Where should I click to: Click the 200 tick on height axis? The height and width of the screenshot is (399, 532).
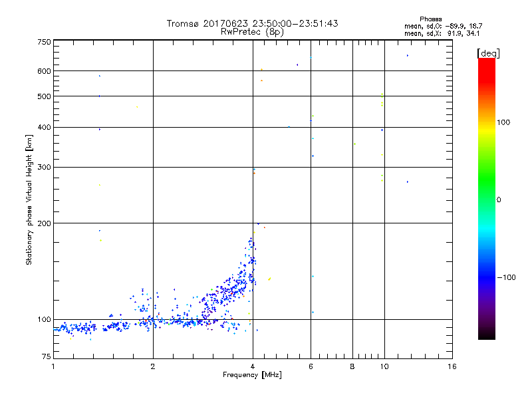44,223
